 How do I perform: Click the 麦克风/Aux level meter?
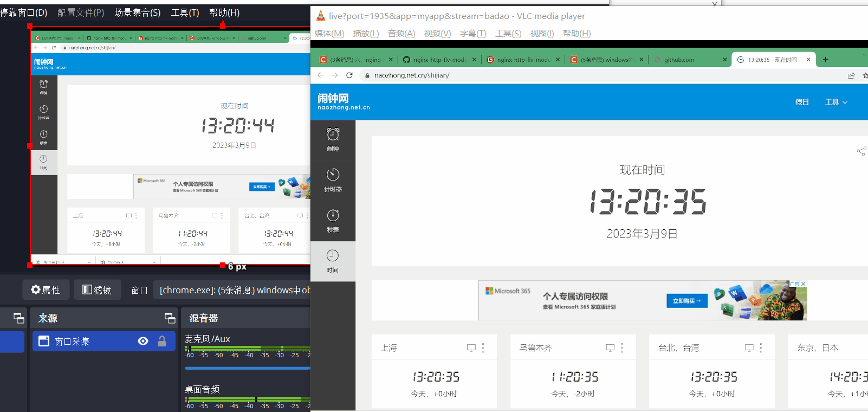[247, 349]
